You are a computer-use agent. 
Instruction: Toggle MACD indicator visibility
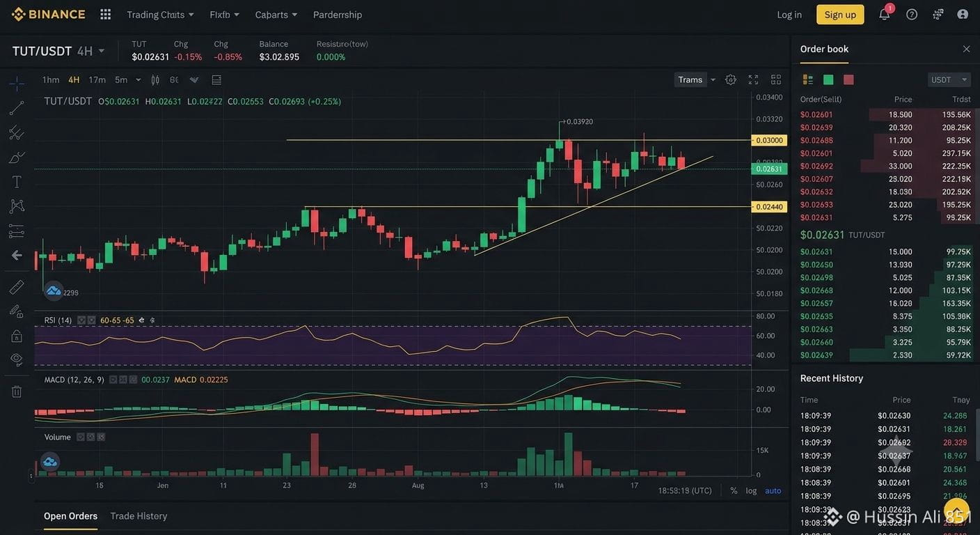pyautogui.click(x=113, y=380)
